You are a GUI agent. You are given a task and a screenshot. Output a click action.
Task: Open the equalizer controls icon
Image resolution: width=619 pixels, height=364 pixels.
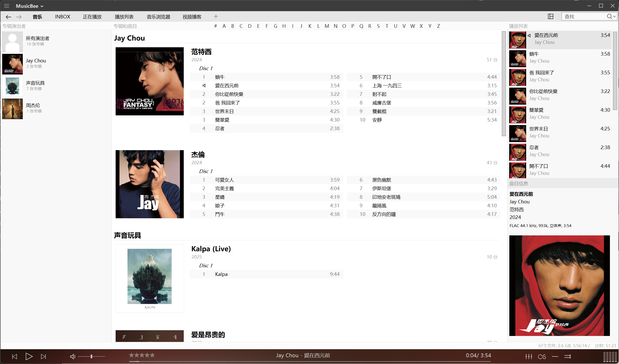[x=529, y=356]
